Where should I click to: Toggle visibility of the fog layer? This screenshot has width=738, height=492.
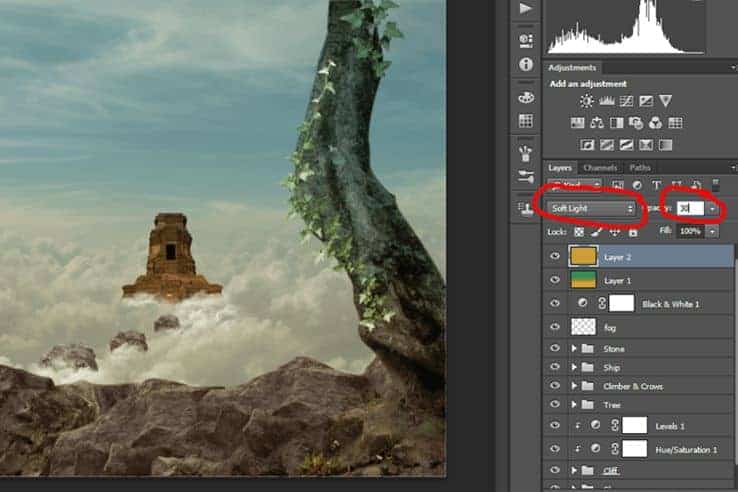click(555, 327)
